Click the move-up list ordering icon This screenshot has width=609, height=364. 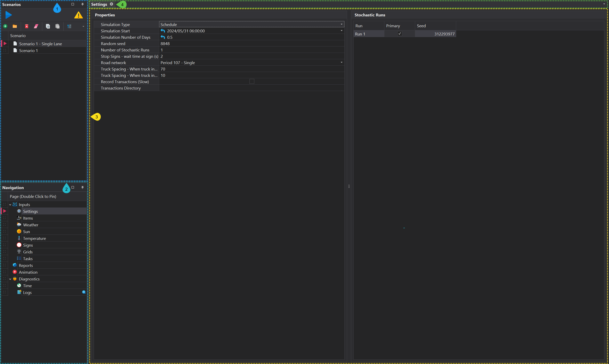pos(70,26)
